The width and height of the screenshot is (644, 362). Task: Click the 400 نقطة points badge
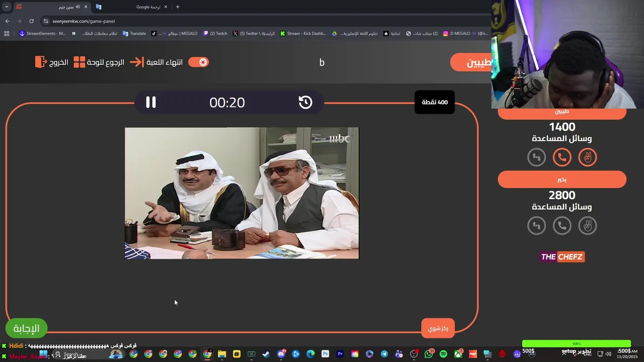point(435,102)
